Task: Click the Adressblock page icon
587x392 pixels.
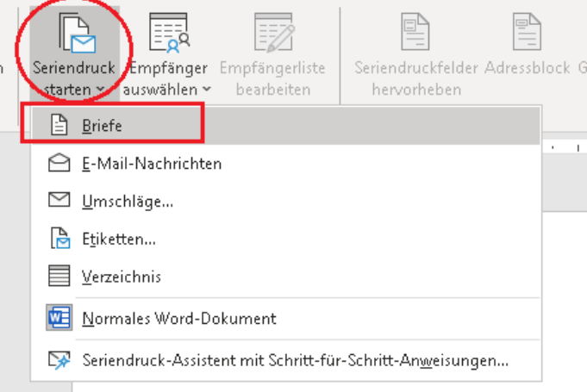Action: pos(527,32)
